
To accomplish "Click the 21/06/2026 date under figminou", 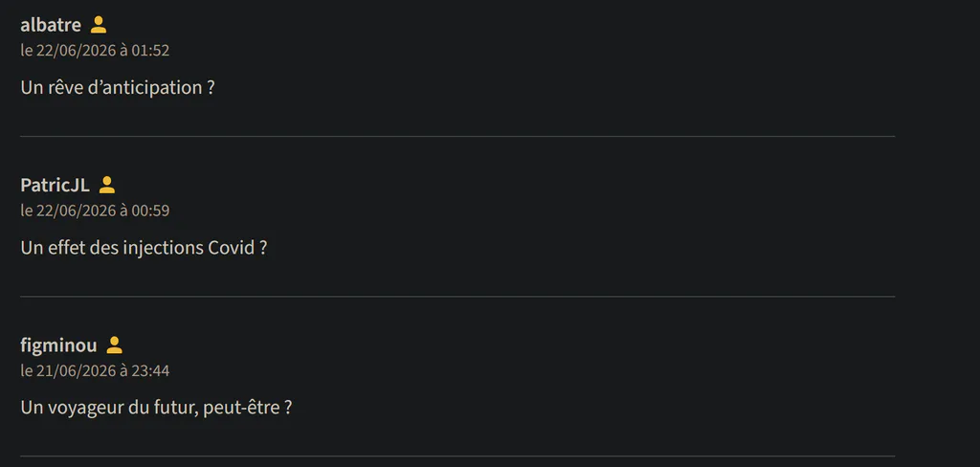I will 77,370.
